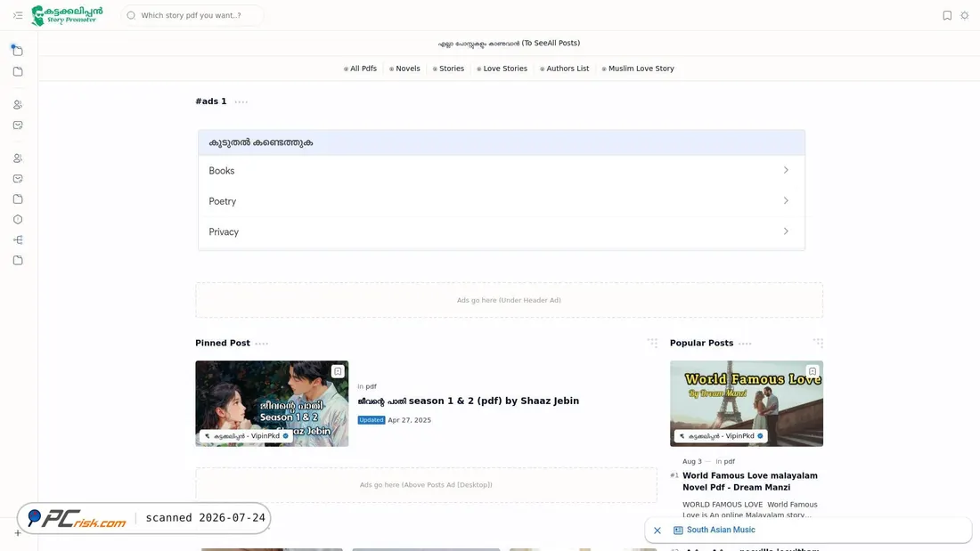Bookmark the World Famous Love thumbnail
The height and width of the screenshot is (551, 980).
[812, 371]
